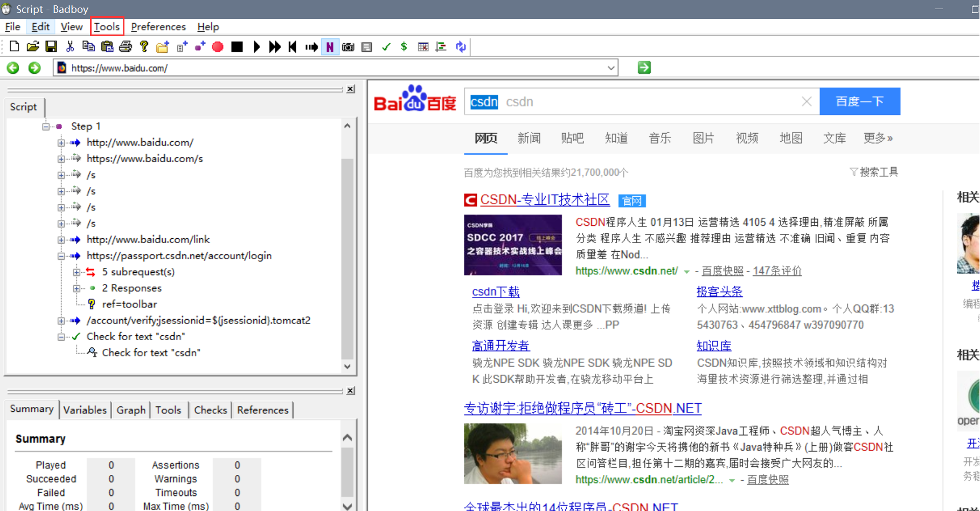
Task: Open the csdn下载 sub-link
Action: coord(496,292)
